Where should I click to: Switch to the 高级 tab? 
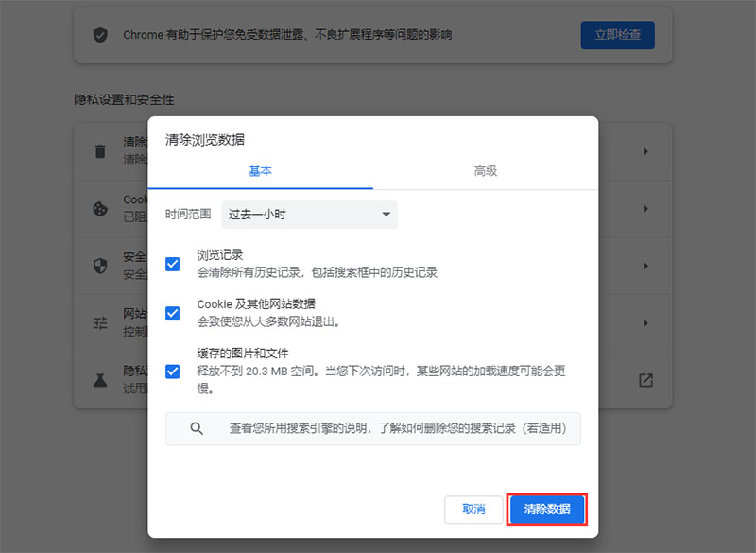click(485, 172)
